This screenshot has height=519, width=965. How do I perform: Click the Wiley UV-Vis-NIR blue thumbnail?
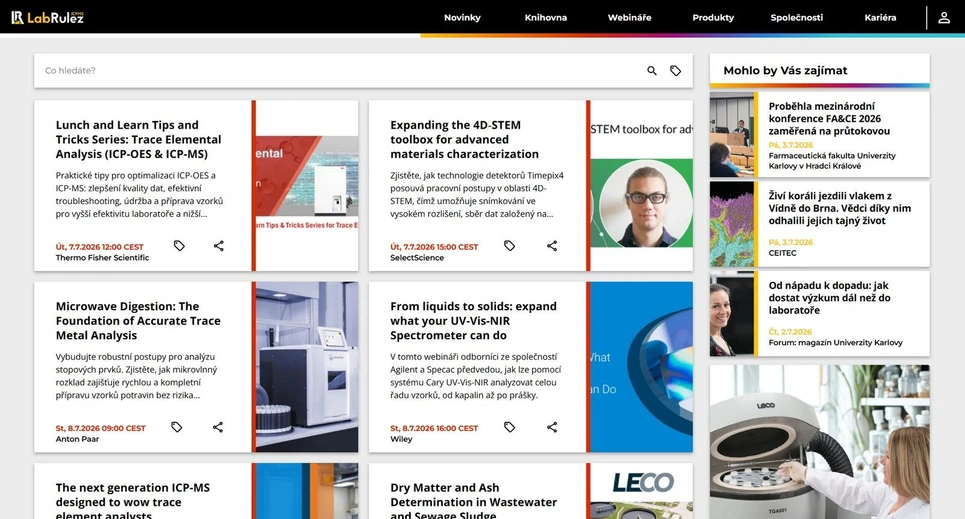pos(642,367)
